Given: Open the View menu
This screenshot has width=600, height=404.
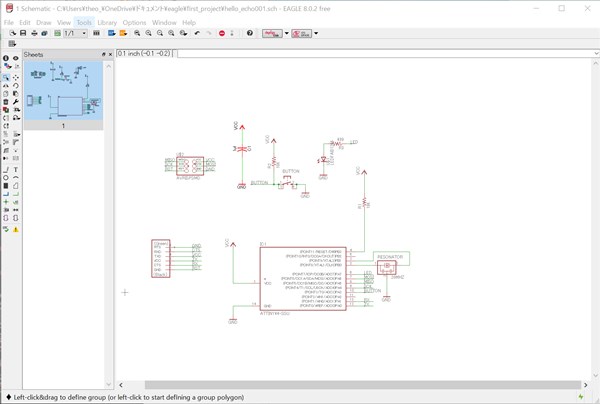Looking at the screenshot, I should tap(64, 23).
